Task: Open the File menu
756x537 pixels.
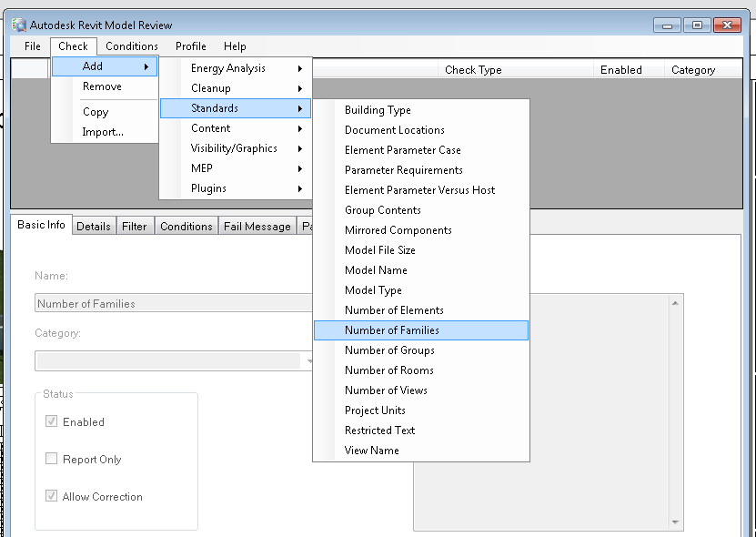Action: click(33, 46)
